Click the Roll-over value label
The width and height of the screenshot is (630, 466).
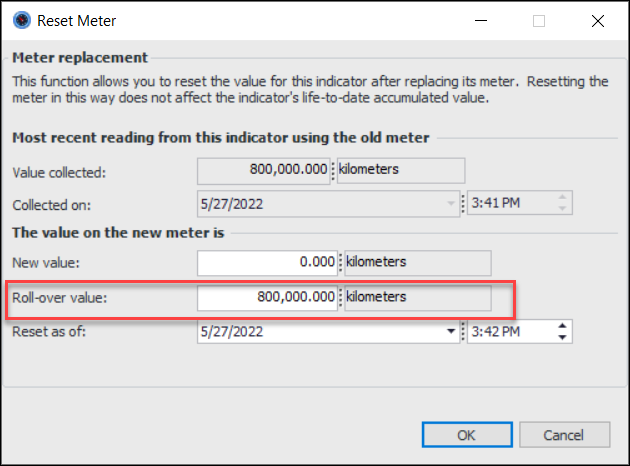pos(60,298)
